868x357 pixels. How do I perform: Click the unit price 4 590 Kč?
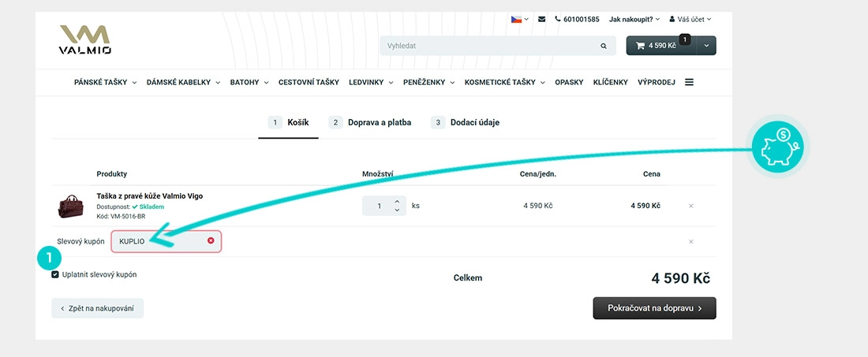pos(538,206)
